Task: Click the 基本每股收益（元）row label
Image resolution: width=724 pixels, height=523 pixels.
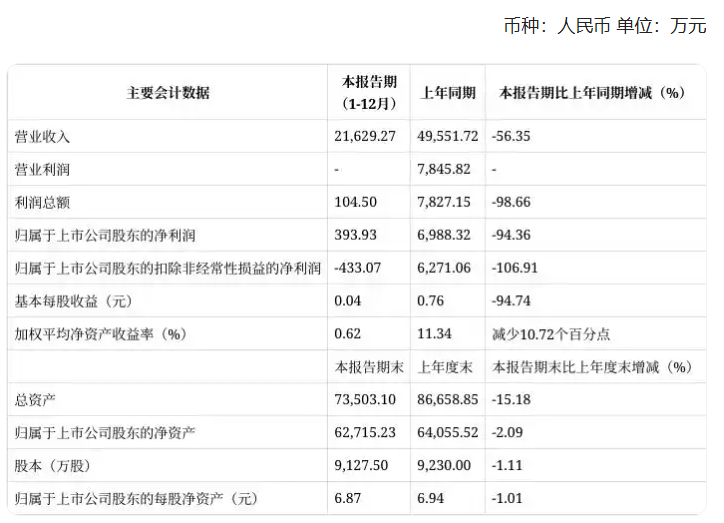Action: pos(73,301)
